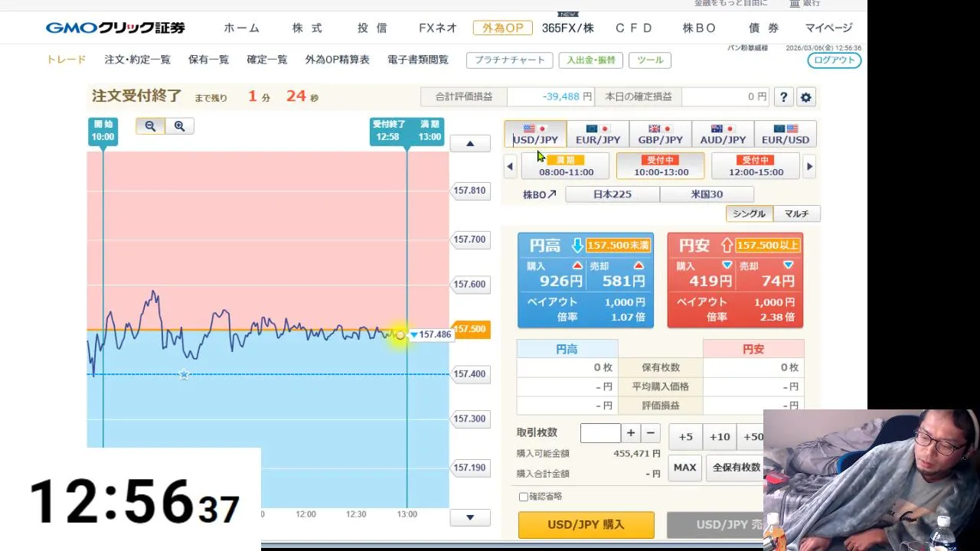
Task: Switch to シングル view mode
Action: pos(749,214)
